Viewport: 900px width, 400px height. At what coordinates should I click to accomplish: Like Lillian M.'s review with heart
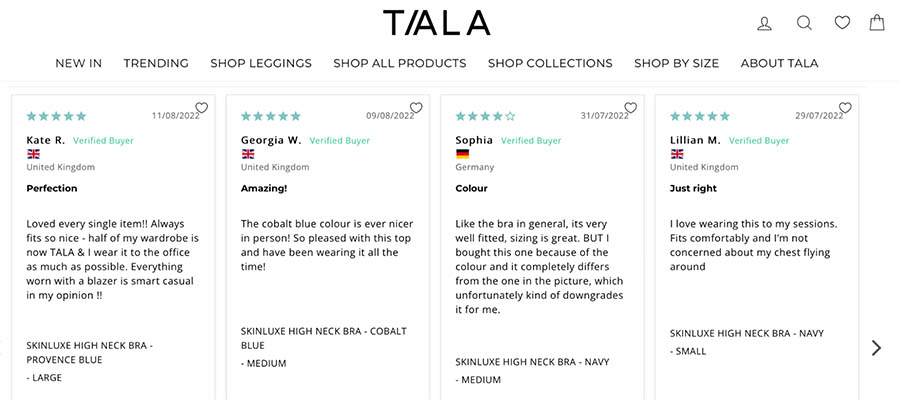tap(845, 108)
